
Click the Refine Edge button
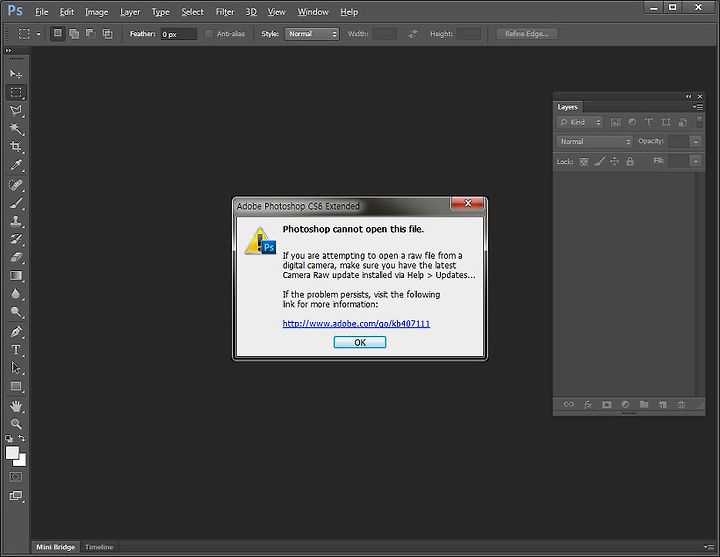[527, 34]
